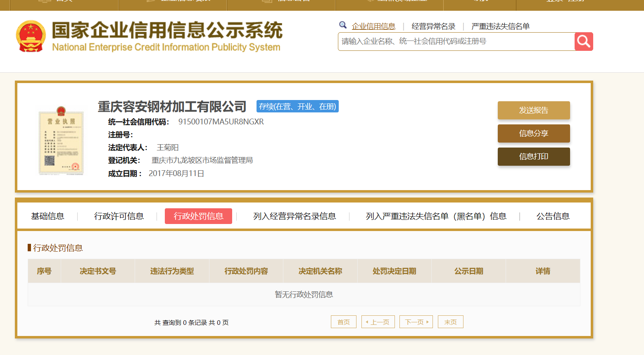Click the company name 重庆容安钢材加工有限公司

pyautogui.click(x=172, y=107)
